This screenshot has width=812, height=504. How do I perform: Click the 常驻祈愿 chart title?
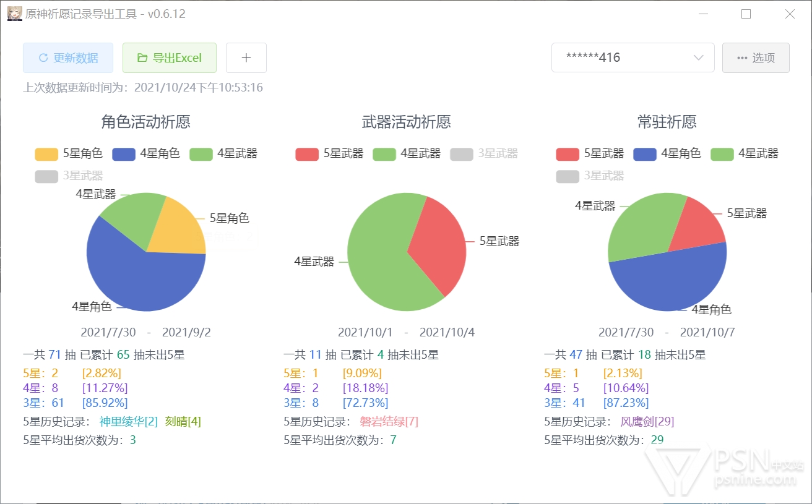coord(667,122)
